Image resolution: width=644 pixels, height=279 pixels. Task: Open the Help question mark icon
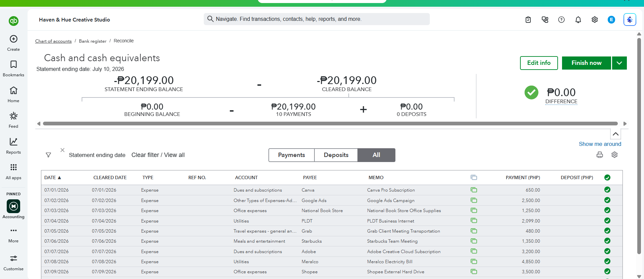(561, 20)
